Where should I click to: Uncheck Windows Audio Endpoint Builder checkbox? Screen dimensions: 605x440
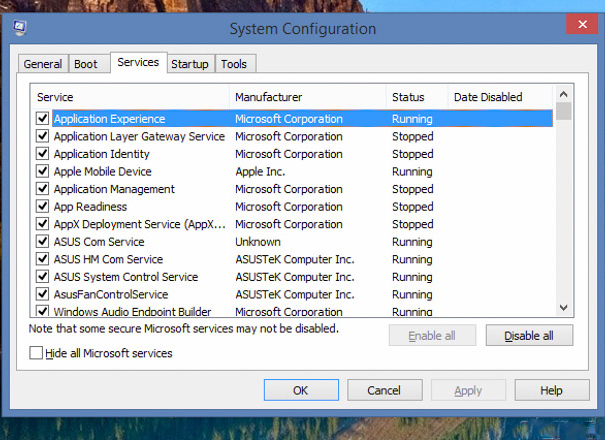(x=42, y=311)
